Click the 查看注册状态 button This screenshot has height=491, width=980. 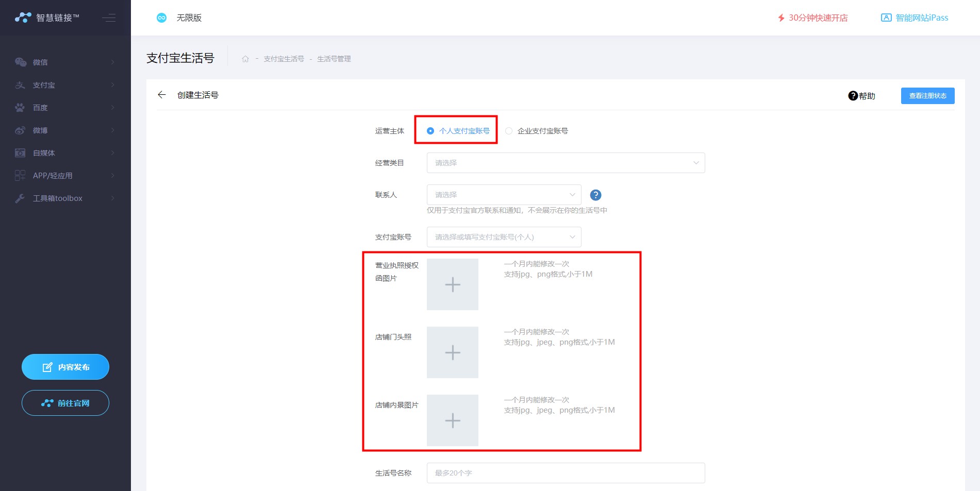(927, 96)
